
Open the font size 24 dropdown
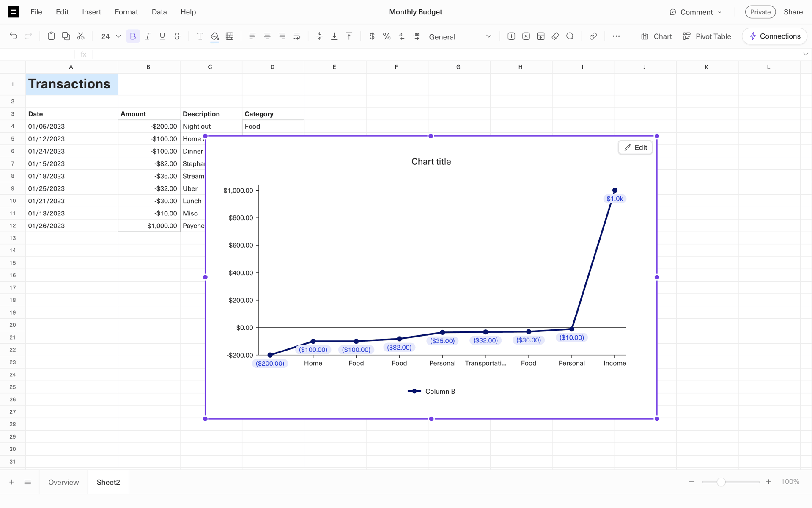111,37
